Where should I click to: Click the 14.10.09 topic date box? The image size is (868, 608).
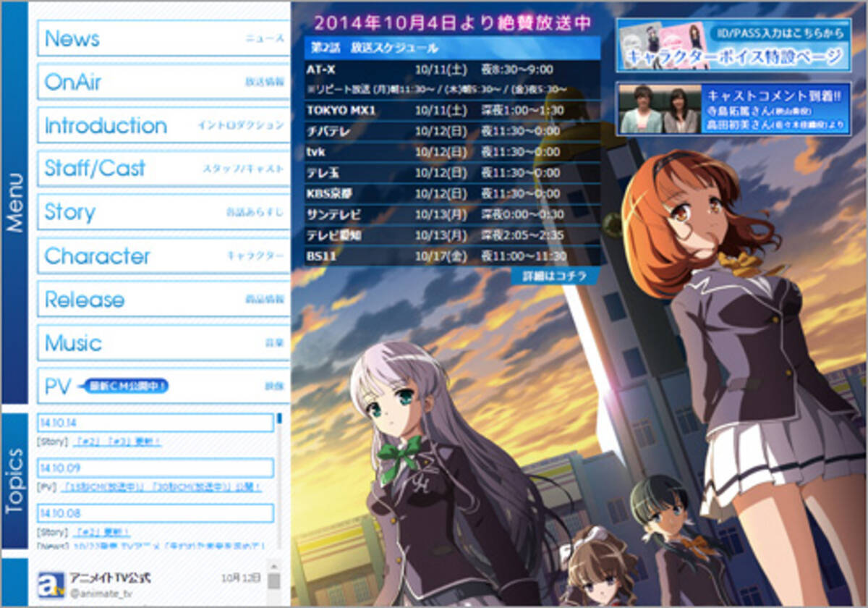pyautogui.click(x=156, y=468)
